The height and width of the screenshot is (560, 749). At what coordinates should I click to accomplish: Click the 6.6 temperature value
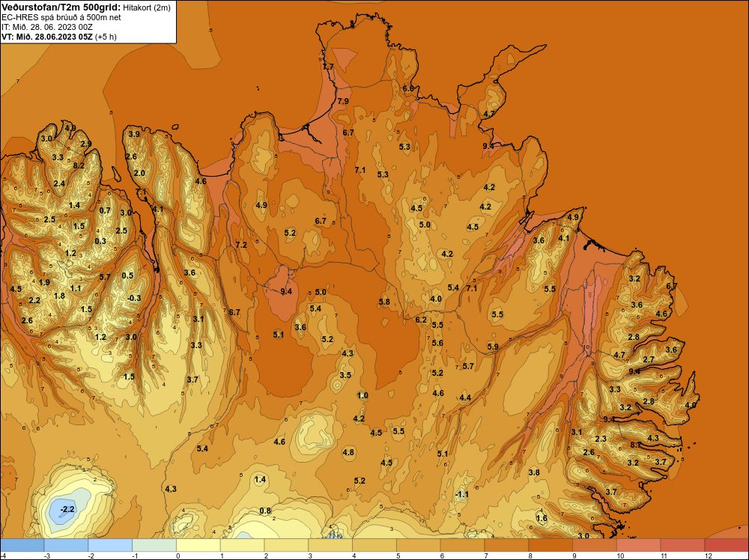tap(408, 88)
